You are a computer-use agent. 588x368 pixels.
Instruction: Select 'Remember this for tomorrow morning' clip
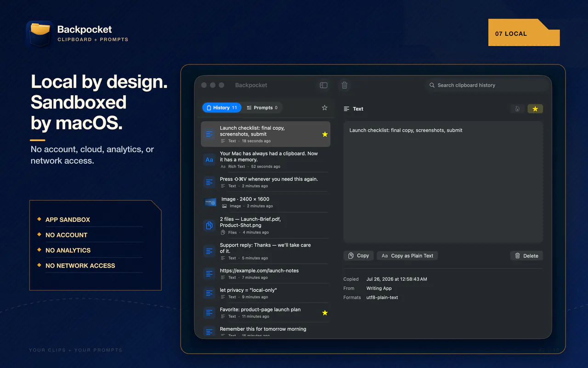click(263, 329)
